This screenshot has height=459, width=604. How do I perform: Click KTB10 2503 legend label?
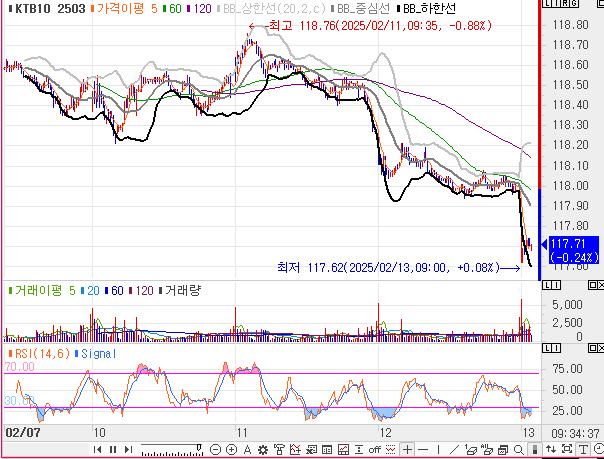[x=47, y=9]
